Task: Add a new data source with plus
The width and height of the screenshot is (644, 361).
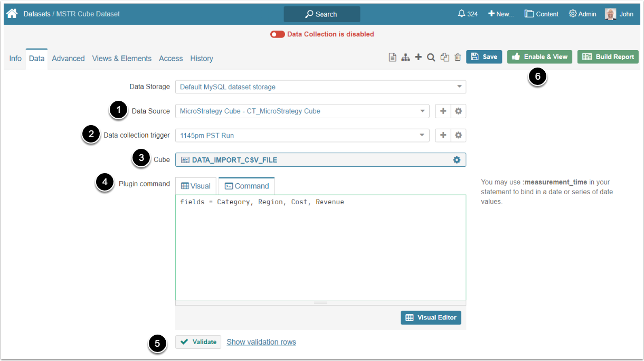Action: [443, 111]
